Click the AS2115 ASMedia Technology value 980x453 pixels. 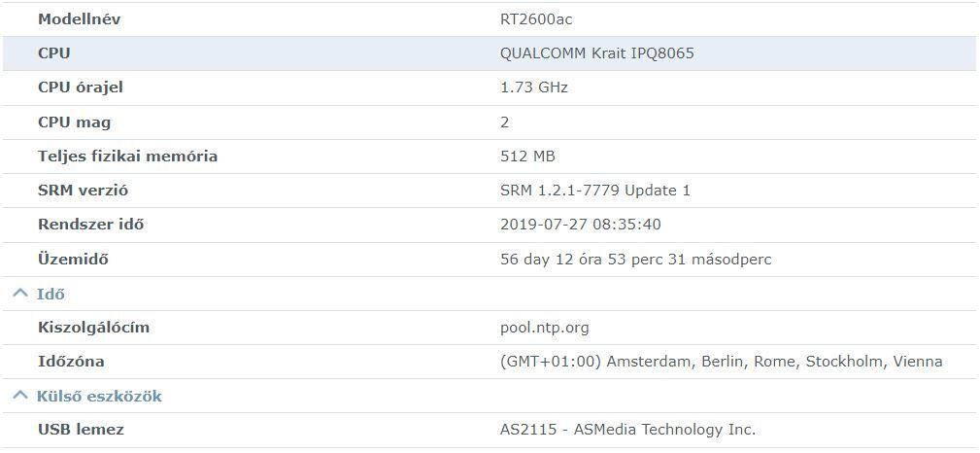[627, 430]
